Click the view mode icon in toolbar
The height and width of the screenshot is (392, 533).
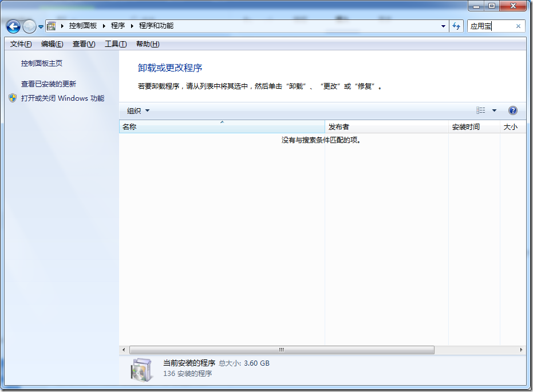tap(481, 110)
